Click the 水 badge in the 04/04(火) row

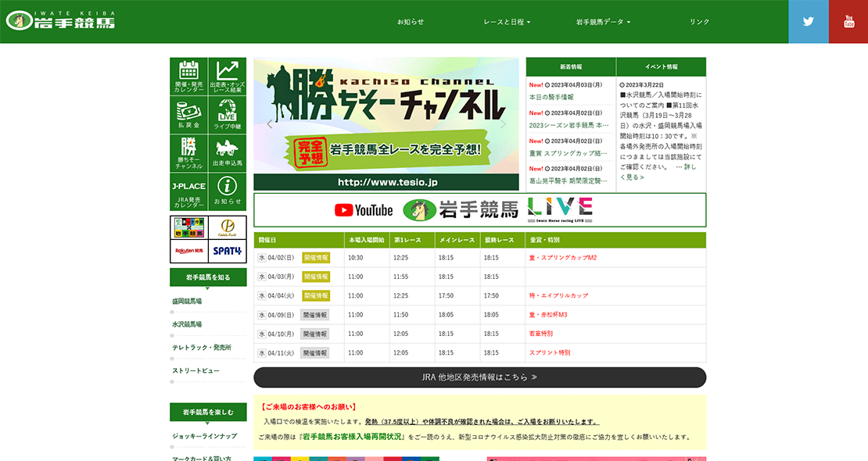tap(262, 296)
